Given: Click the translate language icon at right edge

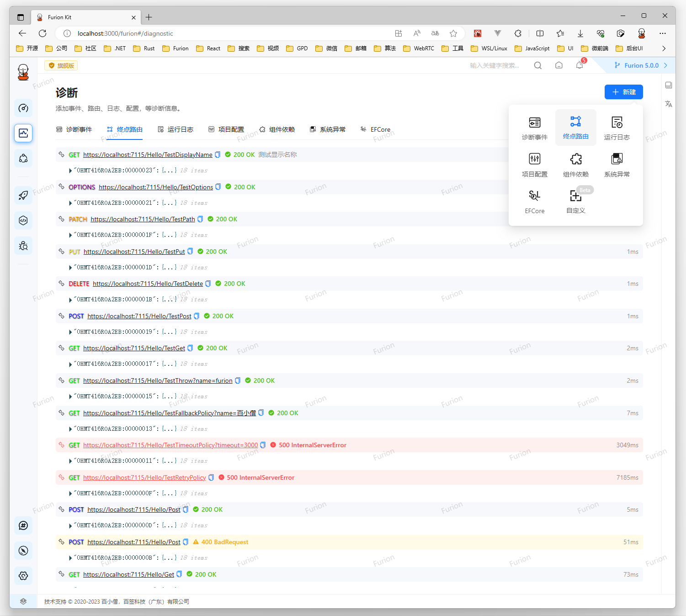Looking at the screenshot, I should click(669, 104).
